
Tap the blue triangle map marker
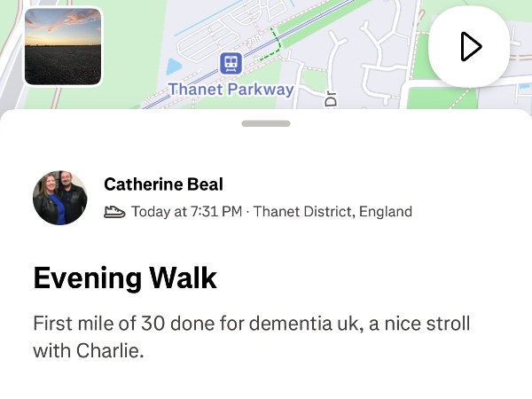coord(174,66)
